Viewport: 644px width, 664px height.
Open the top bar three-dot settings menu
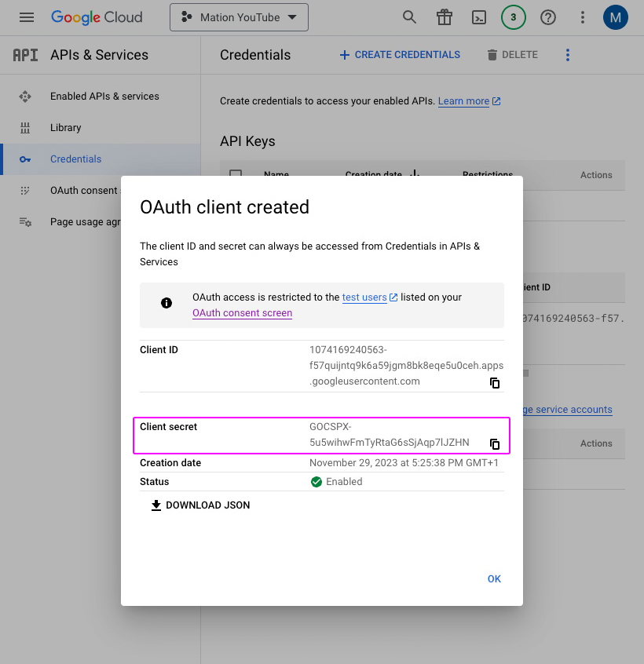583,17
